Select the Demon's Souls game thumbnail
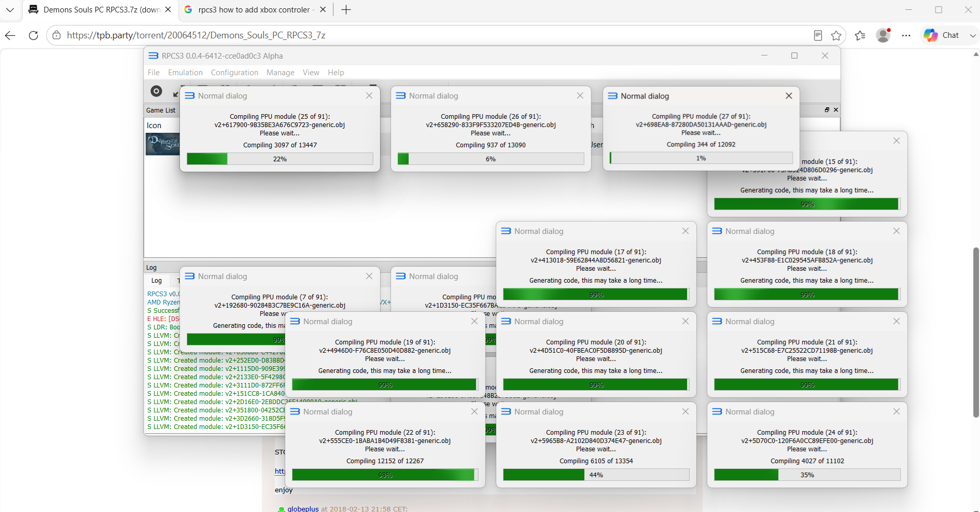The height and width of the screenshot is (512, 980). (163, 144)
